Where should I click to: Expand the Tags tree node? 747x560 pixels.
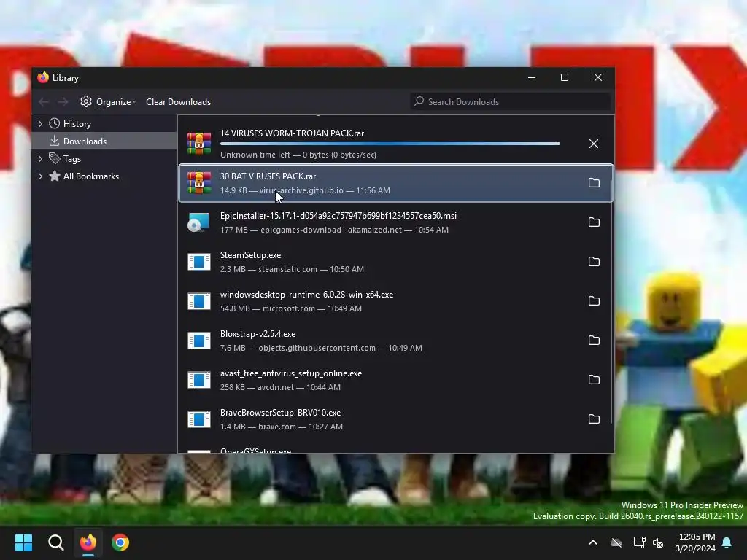tap(41, 158)
